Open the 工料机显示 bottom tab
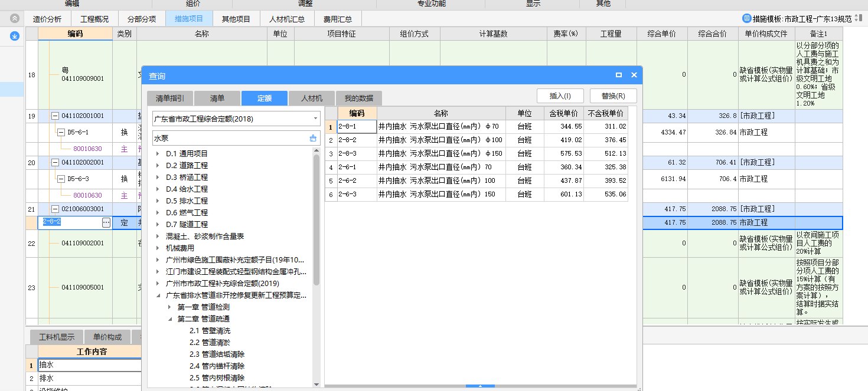This screenshot has height=391, width=868. click(x=57, y=337)
